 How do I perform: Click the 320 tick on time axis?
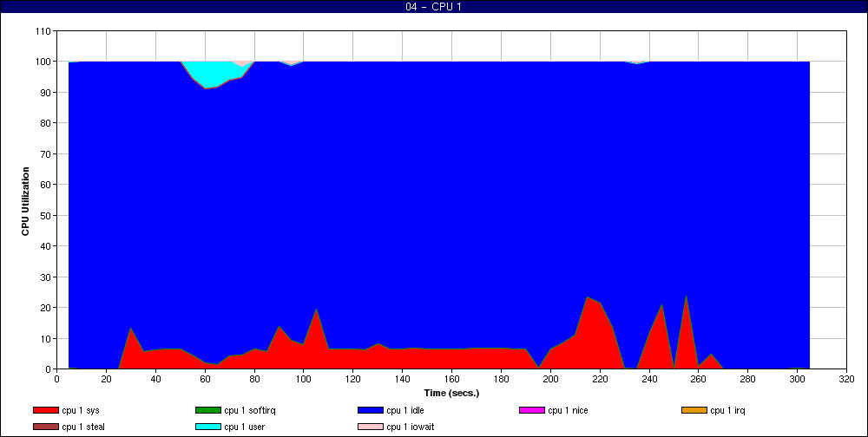(x=846, y=378)
